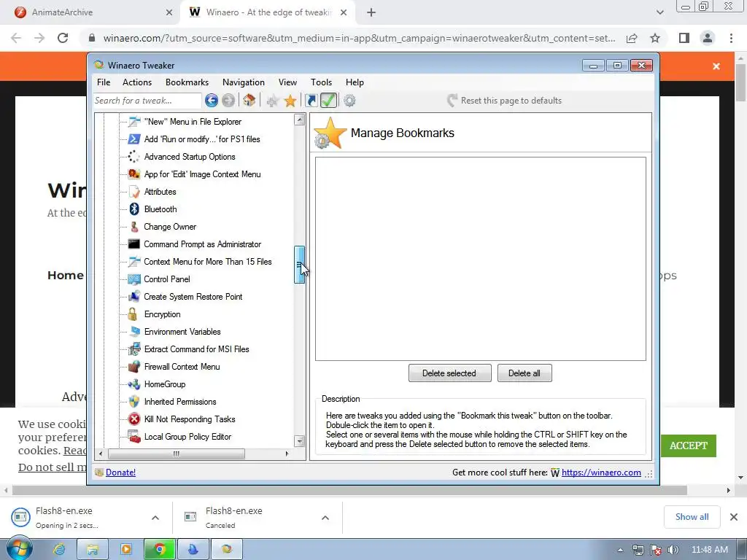Click the Chrome address bar URL

pos(359,38)
